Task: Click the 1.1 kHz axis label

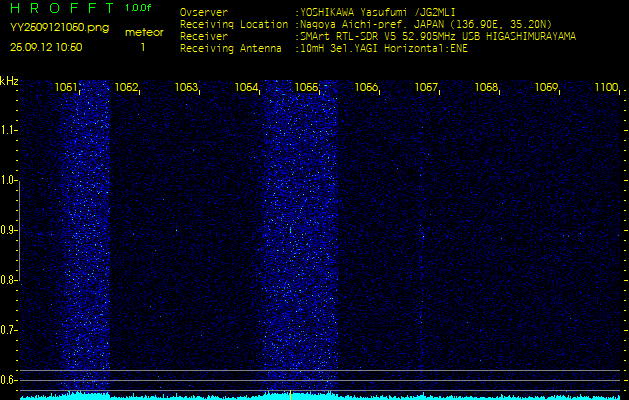Action: (x=7, y=130)
